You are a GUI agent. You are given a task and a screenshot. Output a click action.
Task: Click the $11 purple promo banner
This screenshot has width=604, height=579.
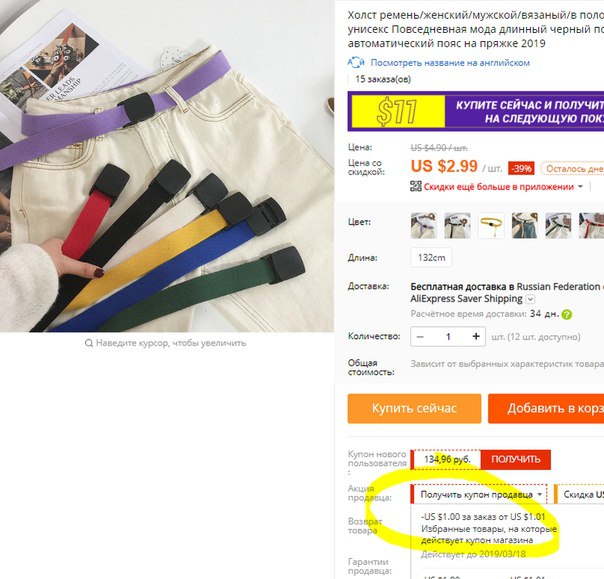[x=476, y=111]
